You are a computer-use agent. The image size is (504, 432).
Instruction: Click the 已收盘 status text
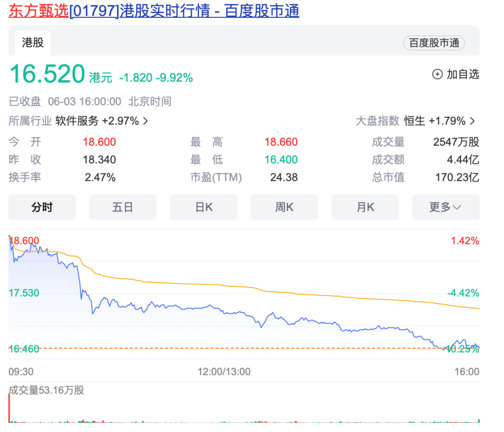point(25,102)
